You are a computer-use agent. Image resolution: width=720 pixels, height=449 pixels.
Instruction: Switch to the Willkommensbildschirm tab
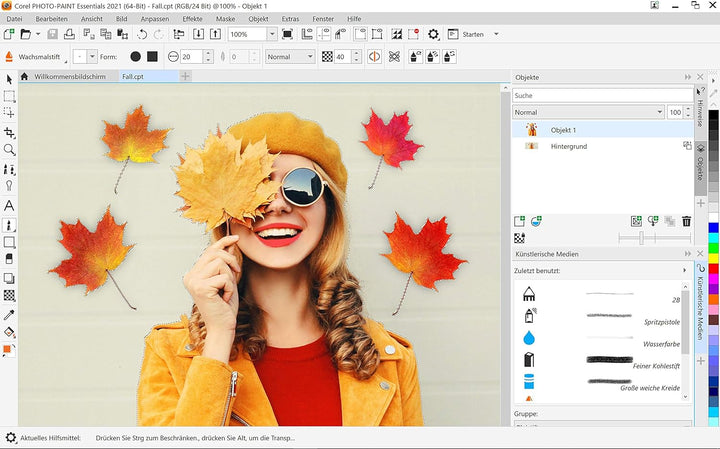pos(70,76)
